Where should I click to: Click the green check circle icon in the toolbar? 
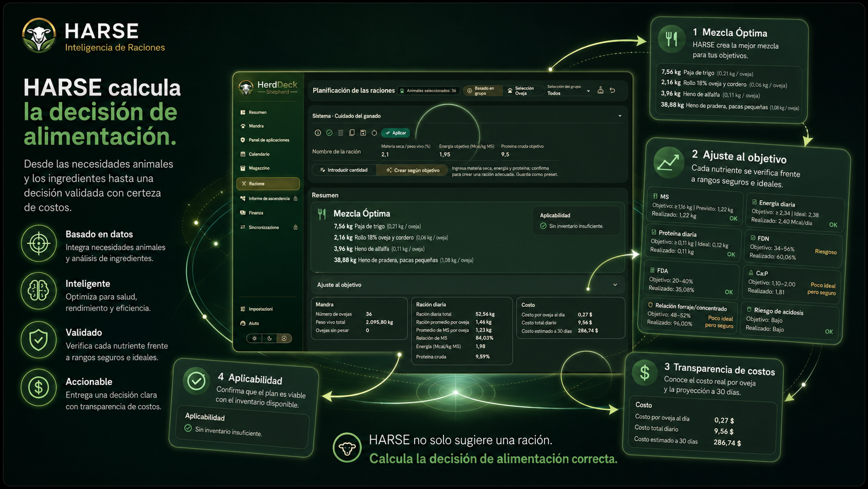pyautogui.click(x=329, y=133)
